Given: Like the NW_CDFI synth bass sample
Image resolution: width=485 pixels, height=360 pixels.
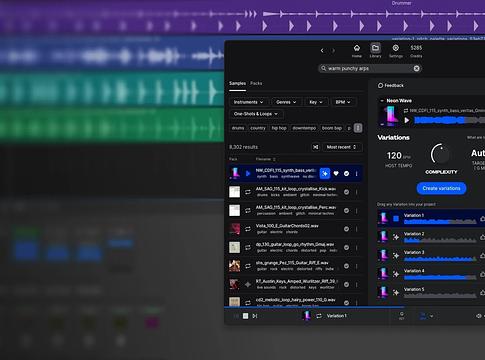Looking at the screenshot, I should [x=336, y=173].
